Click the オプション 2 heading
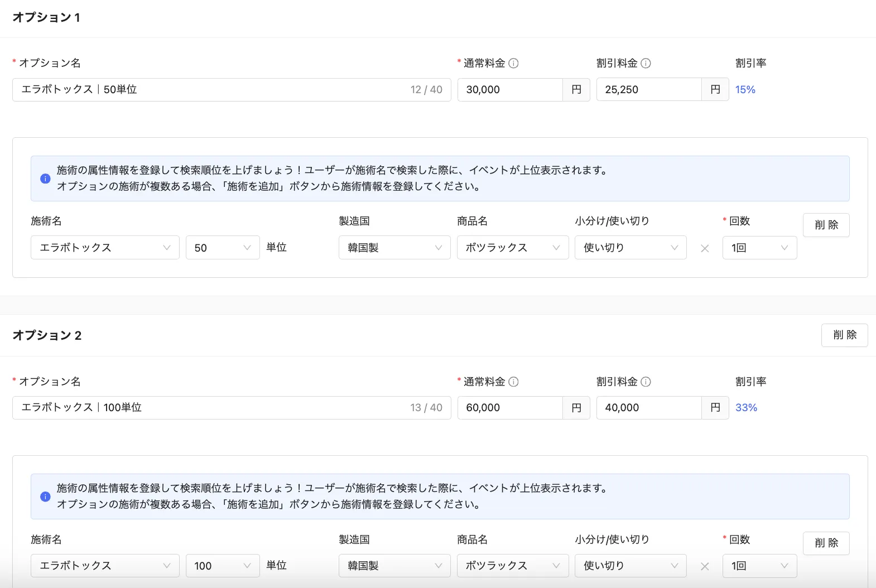876x588 pixels. coord(47,335)
